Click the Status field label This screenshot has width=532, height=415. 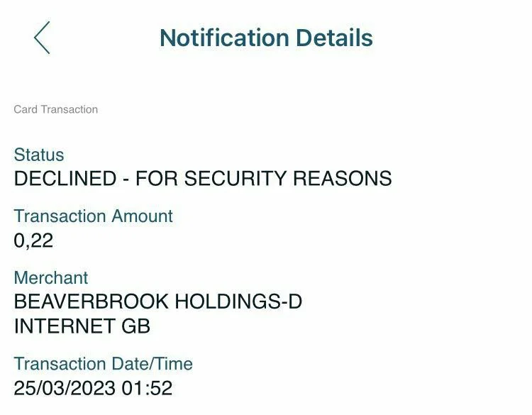coord(39,155)
